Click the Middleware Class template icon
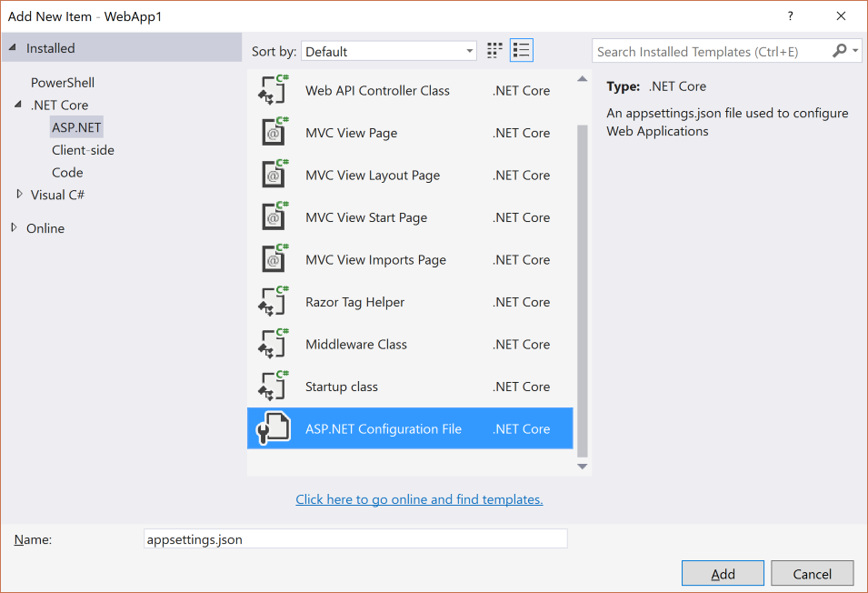 click(274, 344)
